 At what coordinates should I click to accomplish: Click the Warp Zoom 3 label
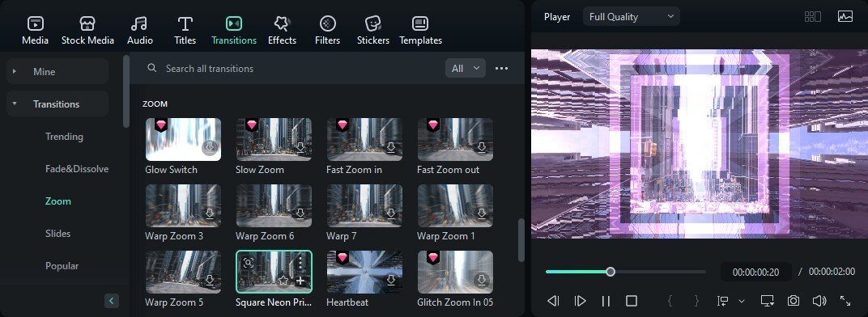tap(174, 235)
